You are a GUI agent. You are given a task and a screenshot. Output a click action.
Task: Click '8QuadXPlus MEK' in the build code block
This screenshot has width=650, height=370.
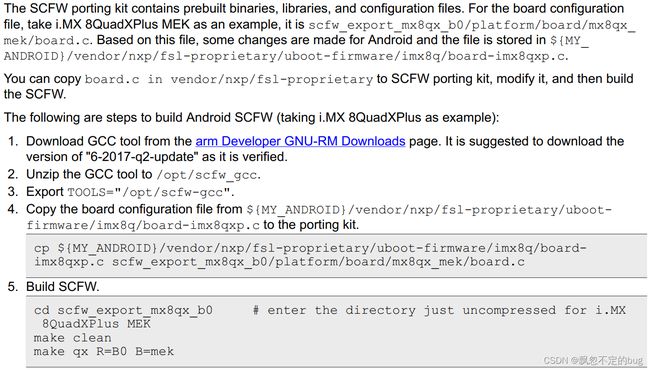[97, 324]
